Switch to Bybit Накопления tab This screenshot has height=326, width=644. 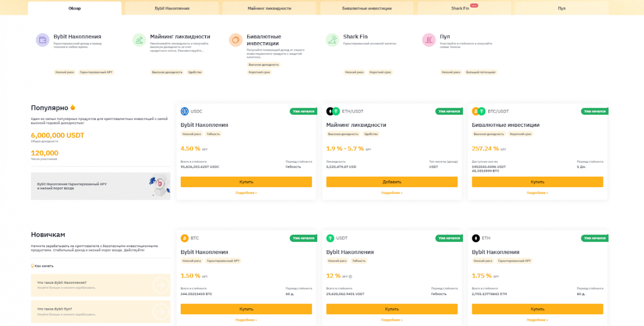(x=172, y=8)
